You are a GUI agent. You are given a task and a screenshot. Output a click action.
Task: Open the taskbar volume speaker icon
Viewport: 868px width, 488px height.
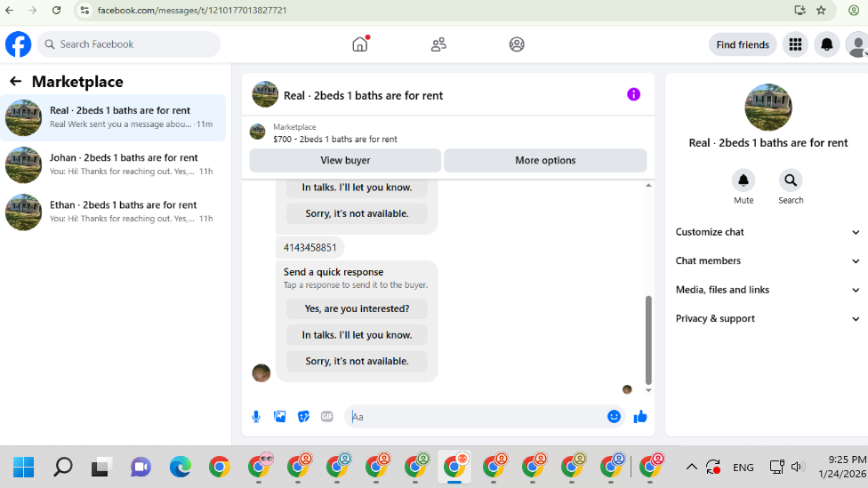(797, 467)
